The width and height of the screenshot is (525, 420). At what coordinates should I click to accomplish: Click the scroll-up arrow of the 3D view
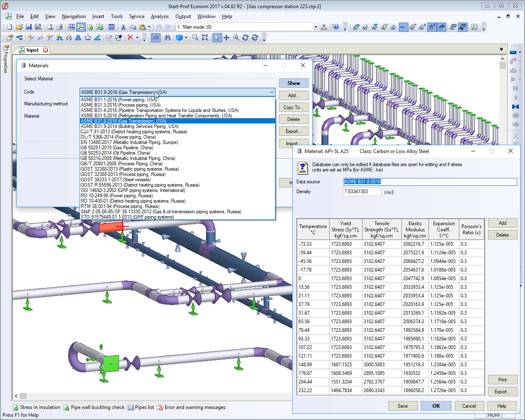click(x=502, y=59)
